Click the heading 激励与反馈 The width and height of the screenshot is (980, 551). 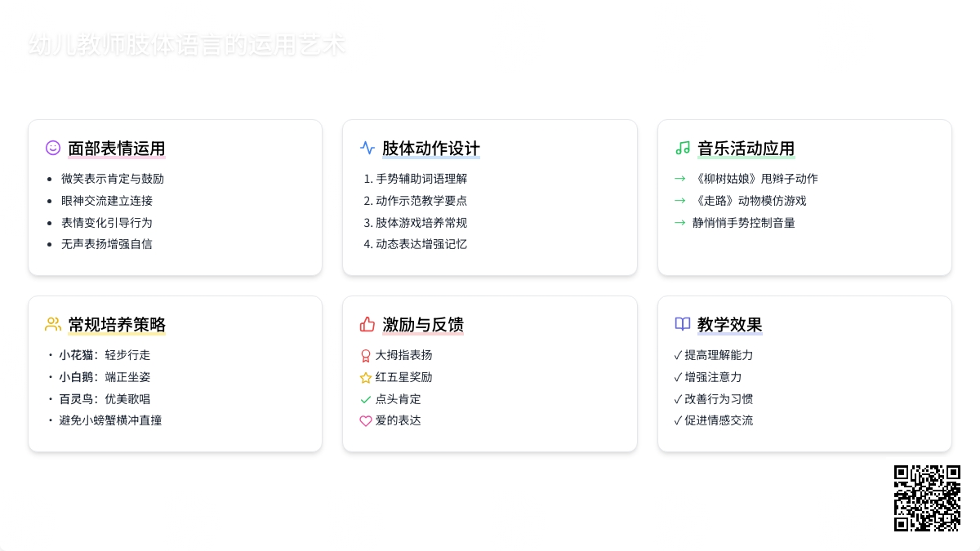[423, 325]
